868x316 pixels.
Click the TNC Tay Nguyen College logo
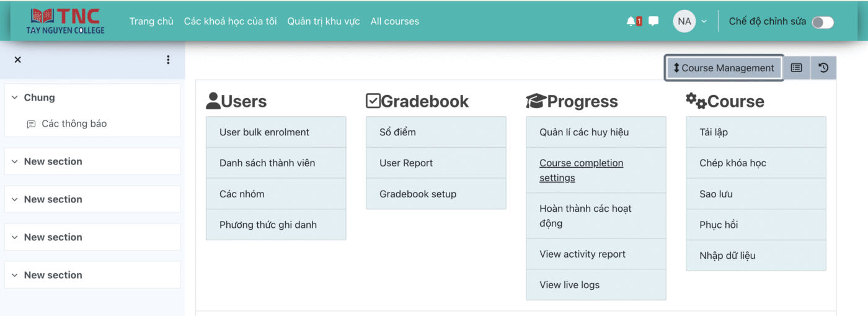coord(65,21)
